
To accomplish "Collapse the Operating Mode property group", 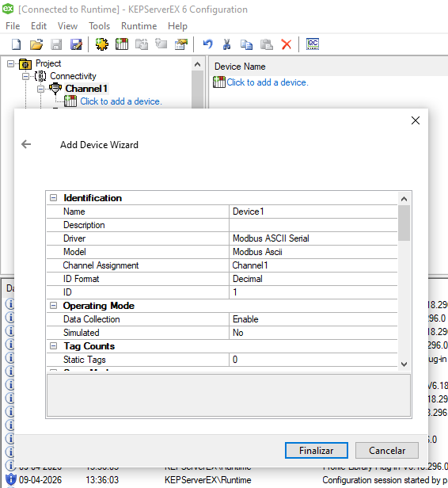I will [54, 305].
